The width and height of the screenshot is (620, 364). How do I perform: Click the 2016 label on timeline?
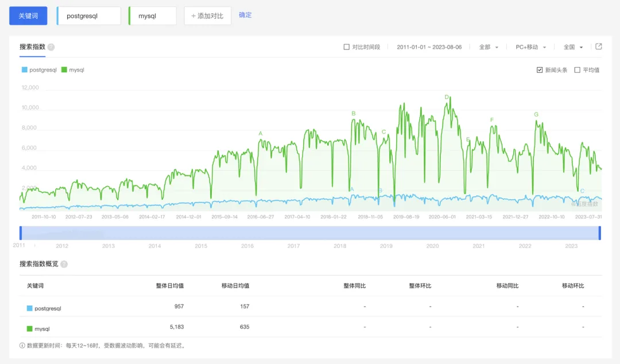click(247, 246)
